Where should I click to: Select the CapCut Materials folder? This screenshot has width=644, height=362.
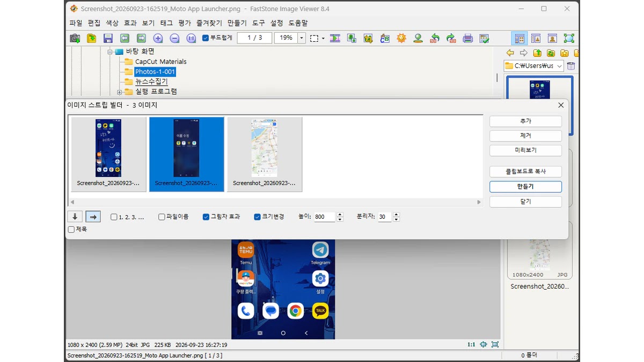160,62
